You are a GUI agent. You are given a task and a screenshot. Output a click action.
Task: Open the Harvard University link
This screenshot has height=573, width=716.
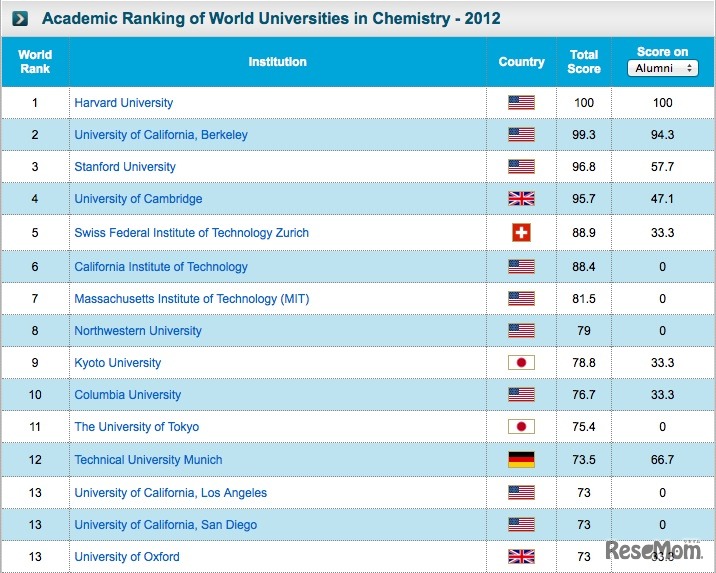[x=124, y=103]
